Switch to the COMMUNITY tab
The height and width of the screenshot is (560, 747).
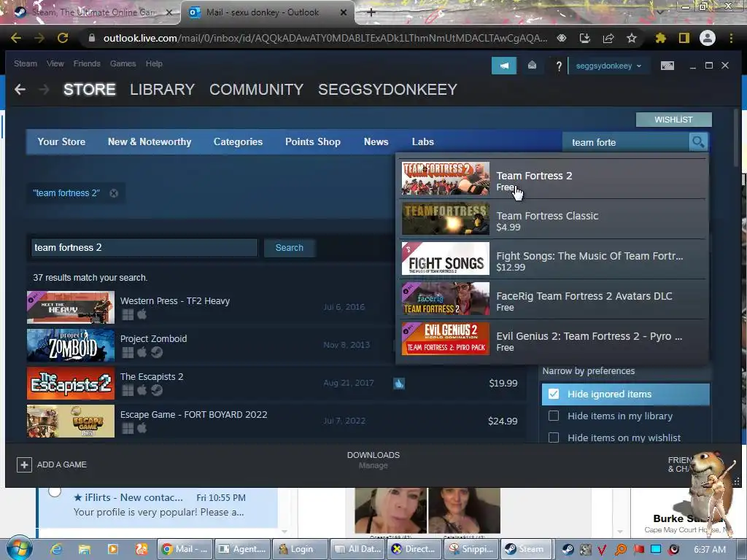point(256,89)
